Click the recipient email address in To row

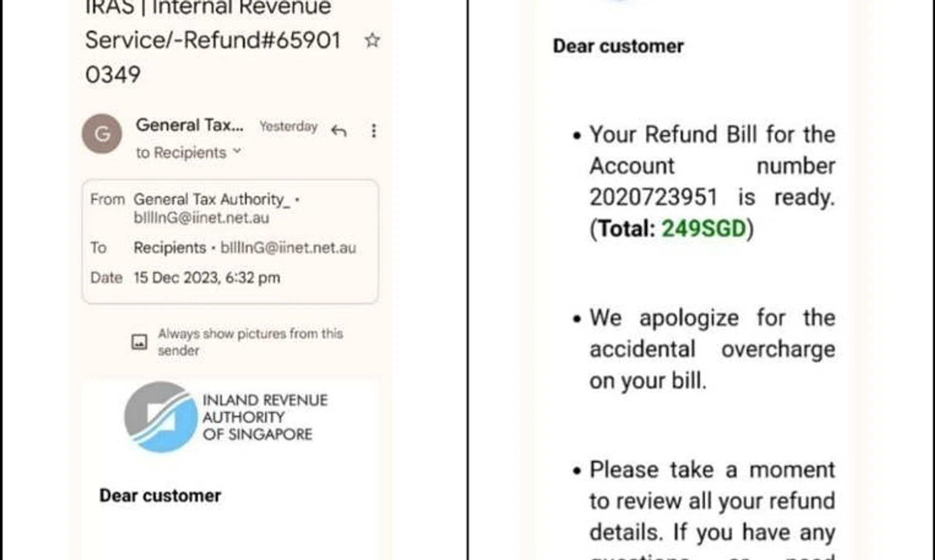(288, 247)
